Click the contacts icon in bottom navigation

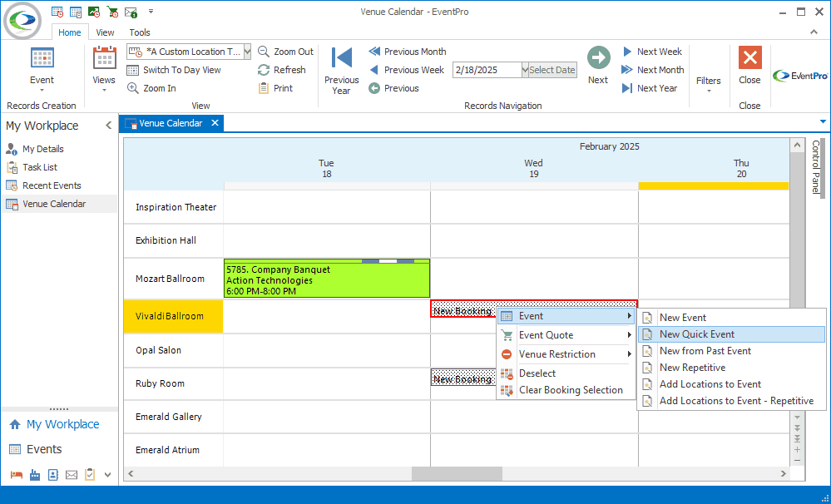[x=53, y=475]
